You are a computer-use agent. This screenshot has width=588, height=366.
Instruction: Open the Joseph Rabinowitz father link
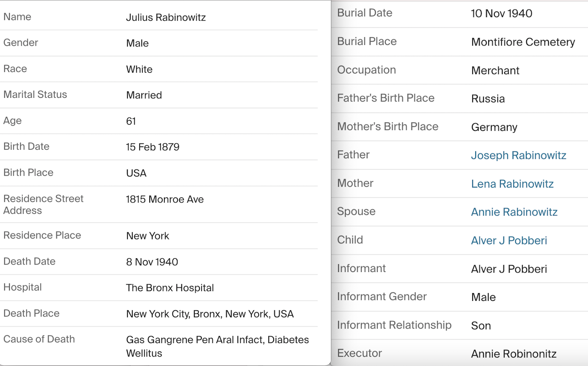click(x=519, y=155)
